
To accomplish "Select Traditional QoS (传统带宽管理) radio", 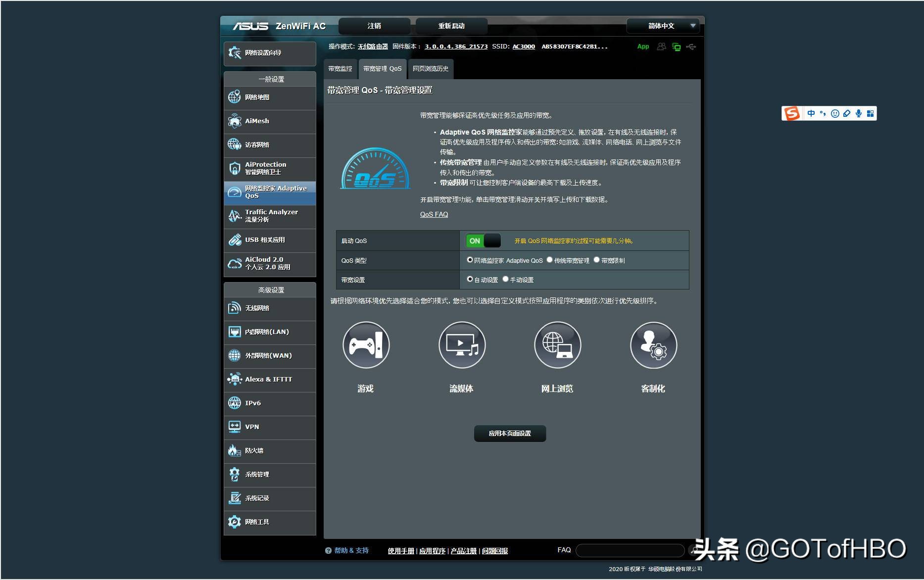I will [549, 260].
